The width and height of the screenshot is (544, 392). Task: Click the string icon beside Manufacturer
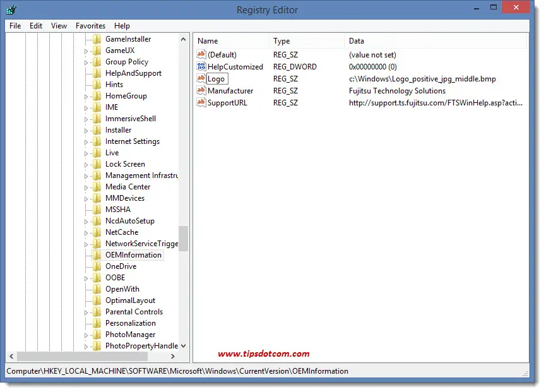click(x=201, y=91)
